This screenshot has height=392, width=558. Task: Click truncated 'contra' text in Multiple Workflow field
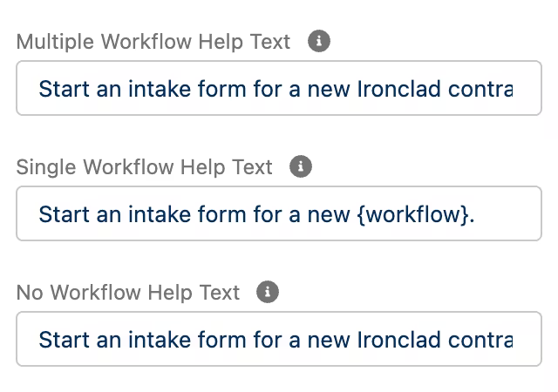(480, 89)
